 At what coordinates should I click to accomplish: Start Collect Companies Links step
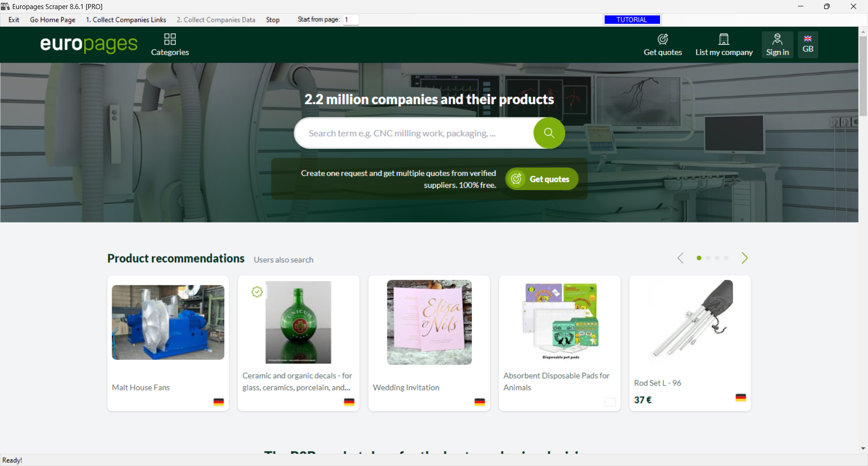pyautogui.click(x=126, y=20)
